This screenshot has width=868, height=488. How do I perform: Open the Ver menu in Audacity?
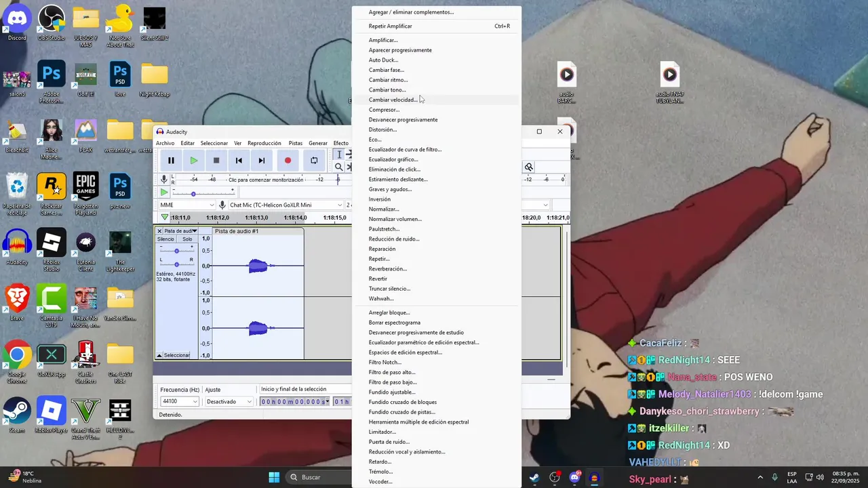(238, 143)
